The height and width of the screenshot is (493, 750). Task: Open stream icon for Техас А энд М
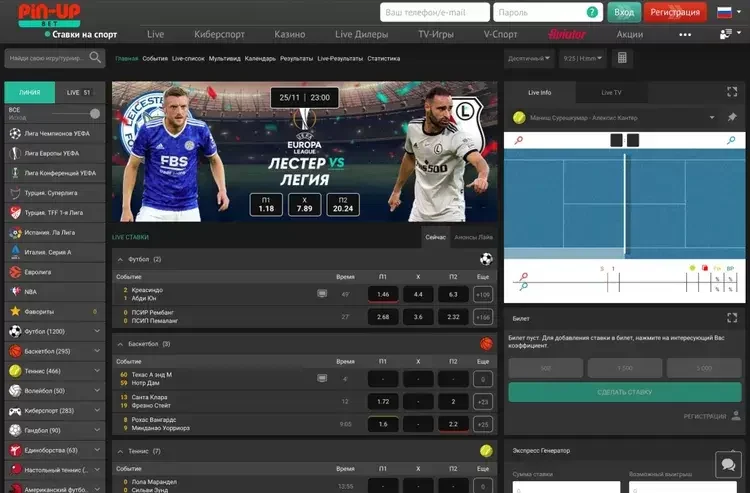[x=322, y=378]
